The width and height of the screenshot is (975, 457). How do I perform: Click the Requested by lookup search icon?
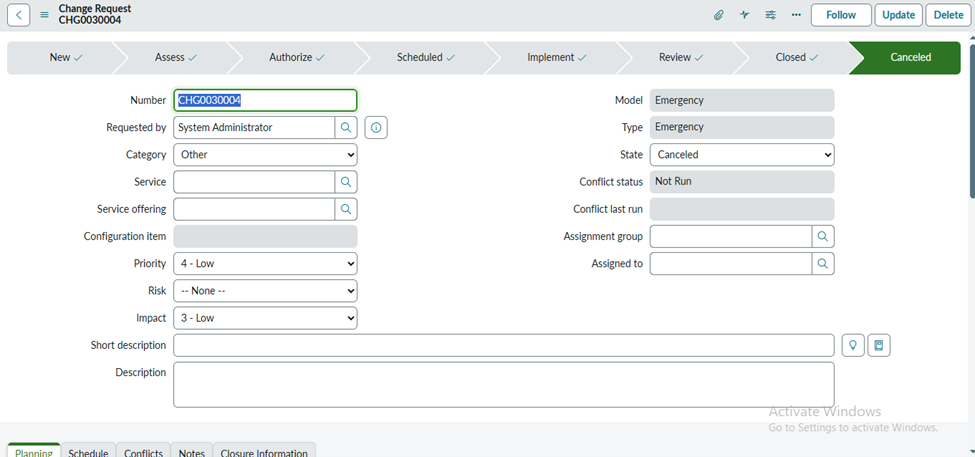[x=346, y=128]
